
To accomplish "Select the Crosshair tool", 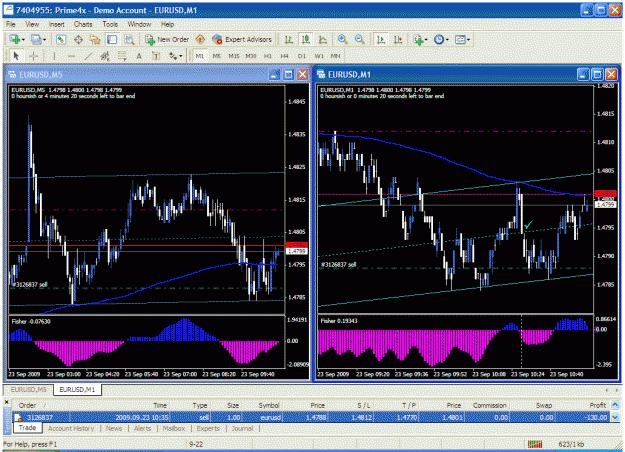I will tap(33, 56).
